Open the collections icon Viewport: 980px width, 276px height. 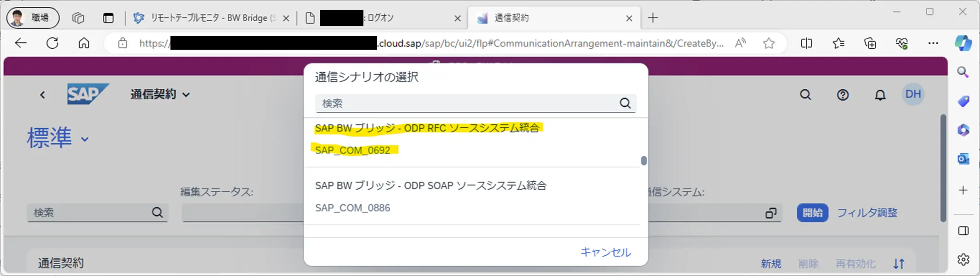coord(870,43)
